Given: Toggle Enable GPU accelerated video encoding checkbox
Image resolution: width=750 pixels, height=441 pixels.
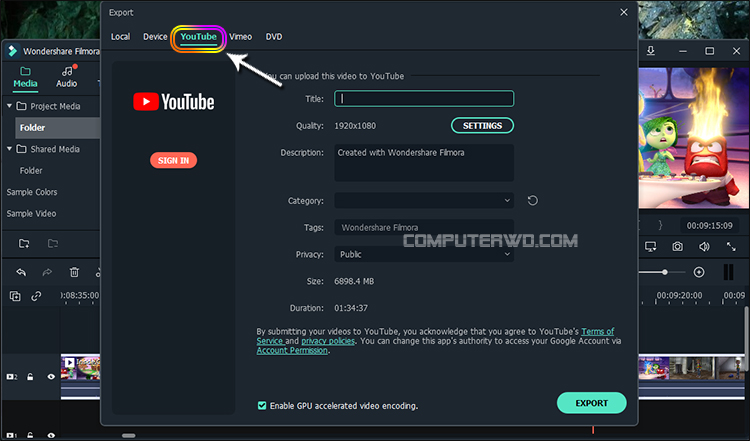Looking at the screenshot, I should click(262, 406).
